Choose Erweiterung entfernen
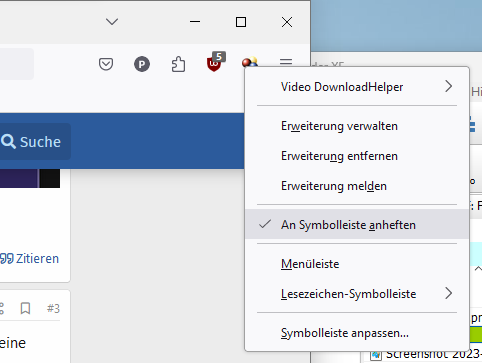The width and height of the screenshot is (482, 363). coord(357,156)
